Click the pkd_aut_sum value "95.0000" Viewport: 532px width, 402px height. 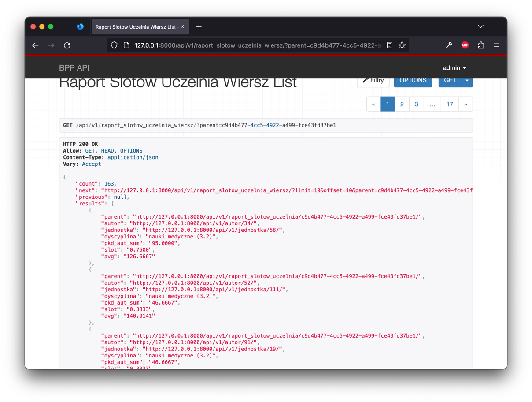tap(163, 243)
